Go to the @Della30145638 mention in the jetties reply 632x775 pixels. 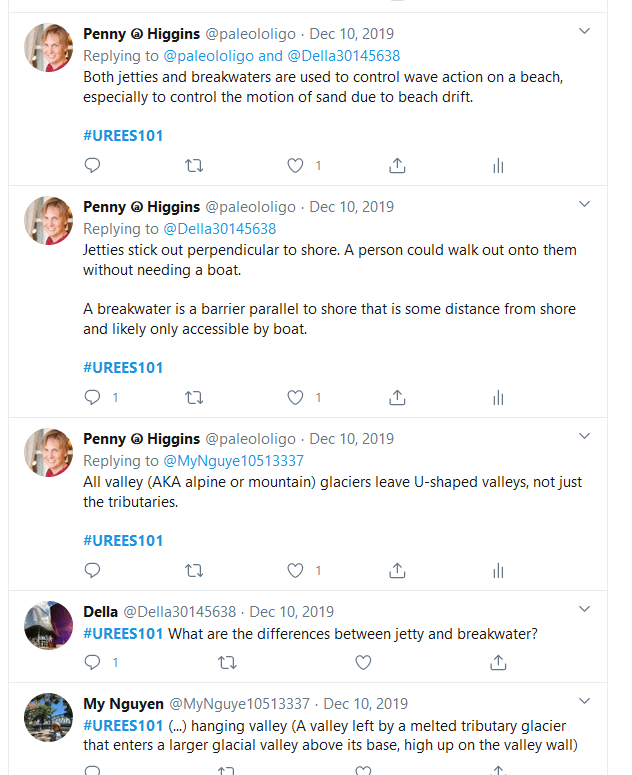220,229
